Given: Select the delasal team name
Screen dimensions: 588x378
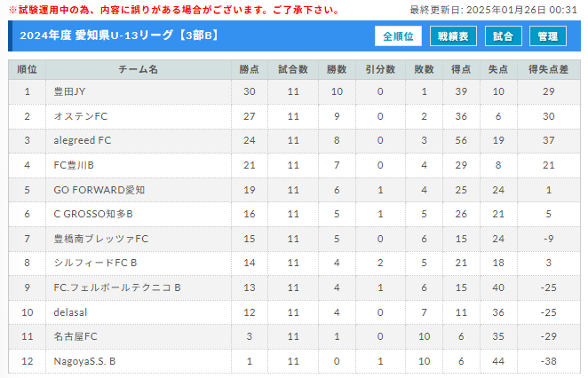Looking at the screenshot, I should 70,312.
